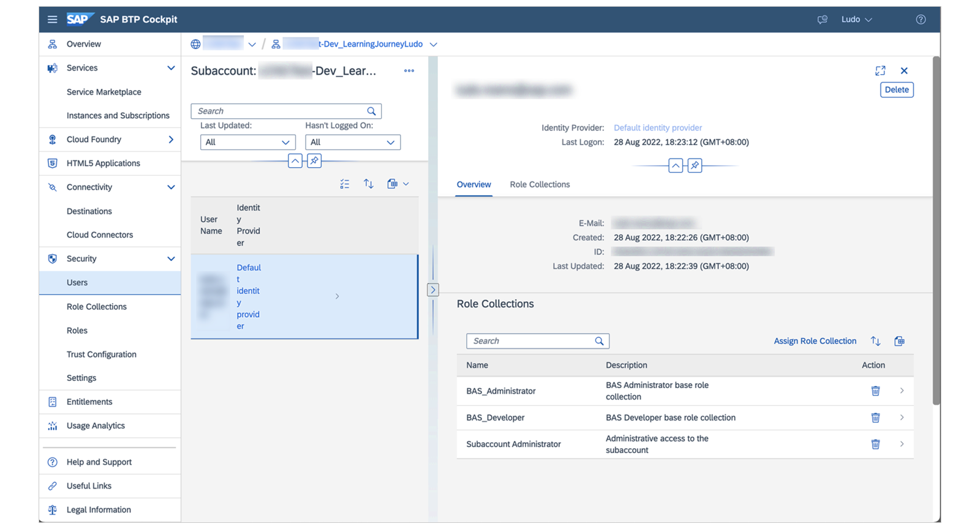
Task: Click the Delete user button
Action: point(897,90)
